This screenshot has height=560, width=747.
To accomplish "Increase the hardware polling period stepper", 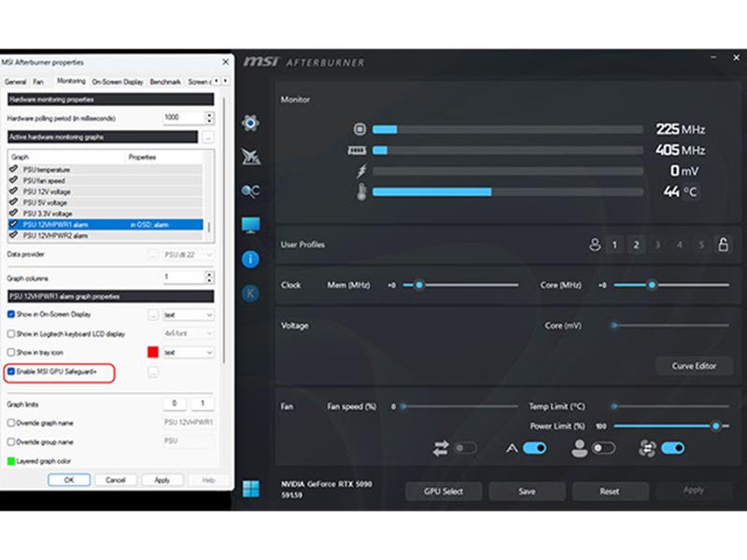I will [208, 115].
